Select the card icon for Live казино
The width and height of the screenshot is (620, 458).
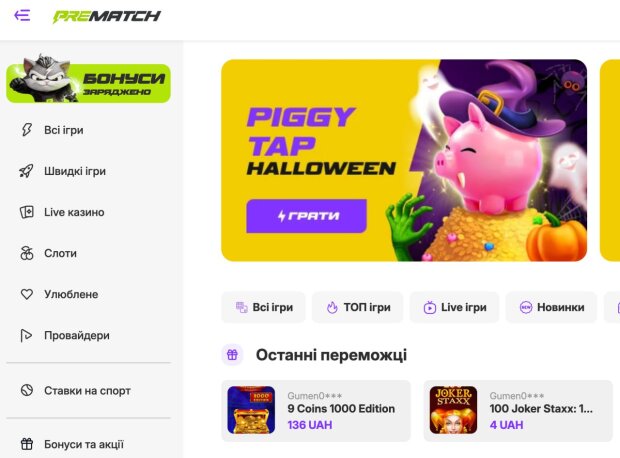[x=27, y=212]
